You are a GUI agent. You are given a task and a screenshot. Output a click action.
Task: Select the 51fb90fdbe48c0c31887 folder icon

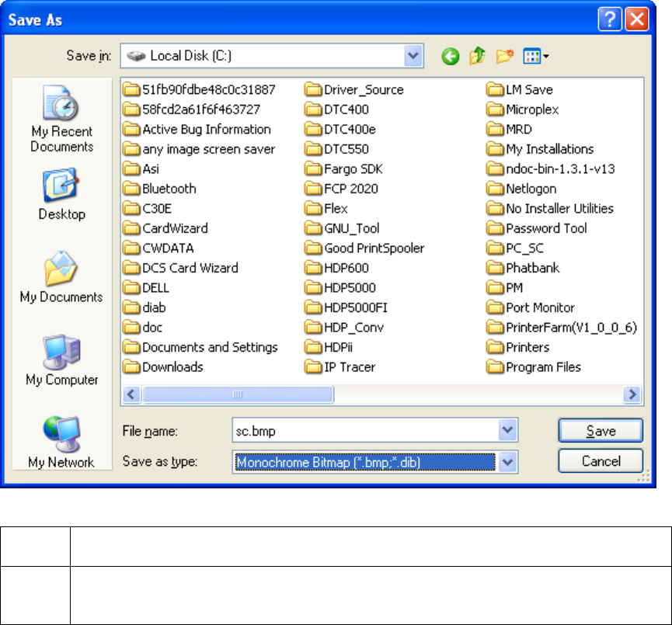coord(131,89)
